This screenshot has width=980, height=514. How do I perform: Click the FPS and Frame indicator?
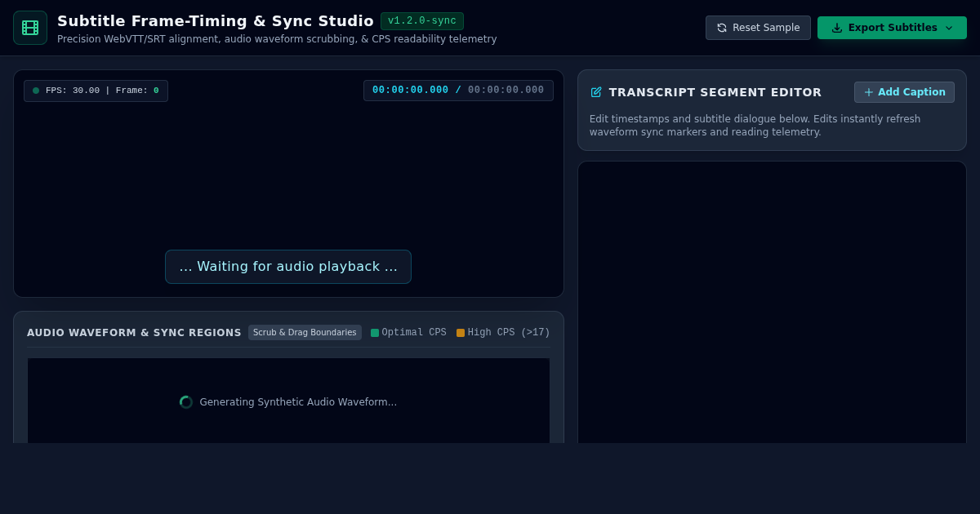point(96,91)
